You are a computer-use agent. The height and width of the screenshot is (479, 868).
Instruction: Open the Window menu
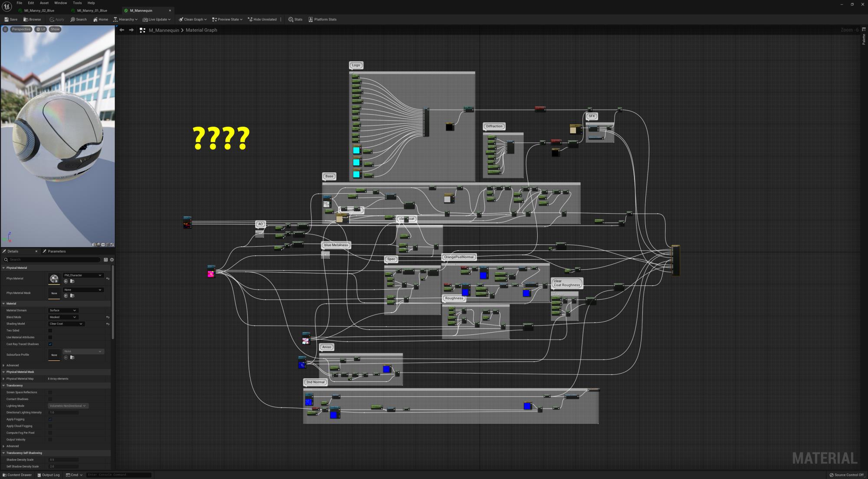[x=61, y=3]
